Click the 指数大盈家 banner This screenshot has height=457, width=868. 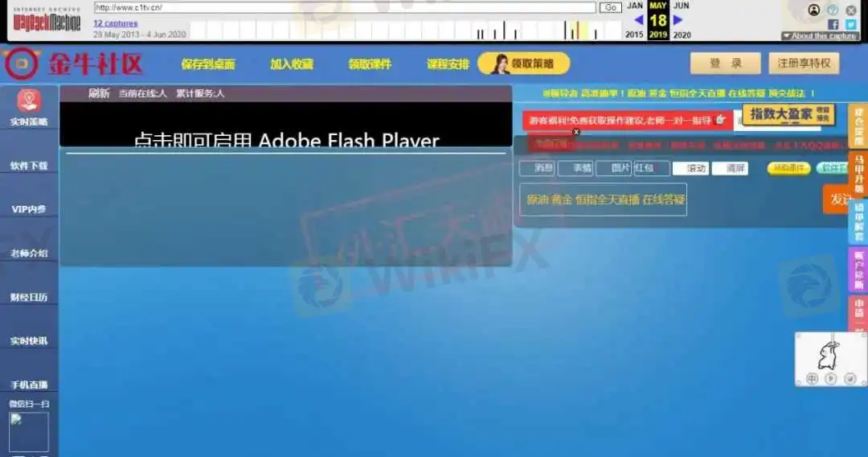pyautogui.click(x=788, y=115)
